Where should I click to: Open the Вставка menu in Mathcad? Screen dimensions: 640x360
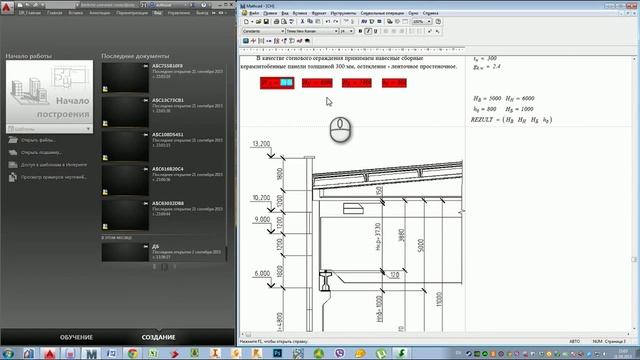coord(300,13)
